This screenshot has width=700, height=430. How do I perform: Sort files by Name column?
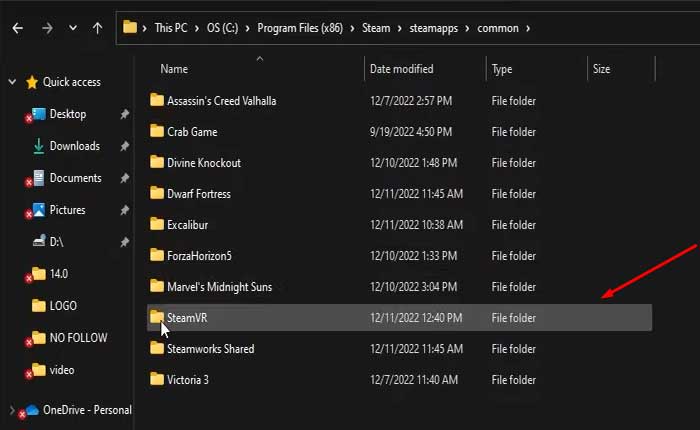(174, 69)
